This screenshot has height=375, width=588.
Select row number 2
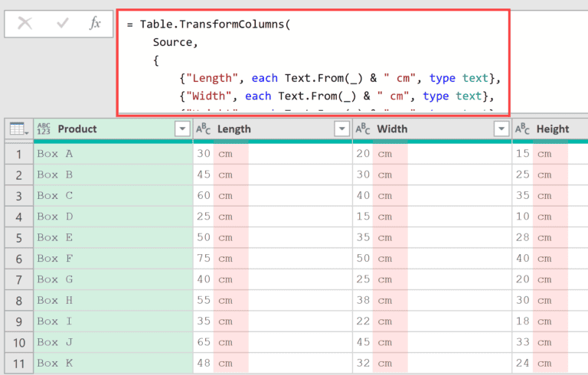coord(18,175)
